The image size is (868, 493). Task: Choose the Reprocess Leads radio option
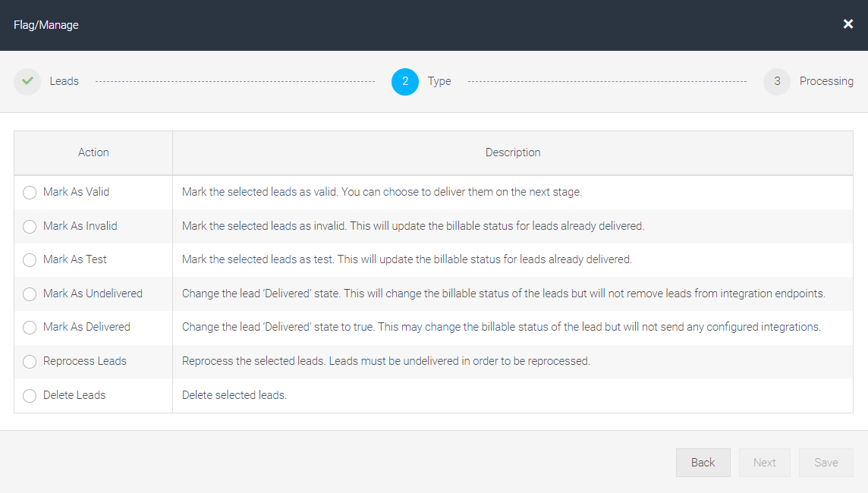30,362
